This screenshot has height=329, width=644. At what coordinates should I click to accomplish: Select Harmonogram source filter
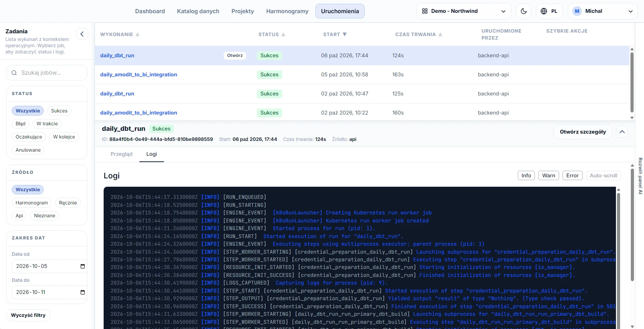(32, 203)
